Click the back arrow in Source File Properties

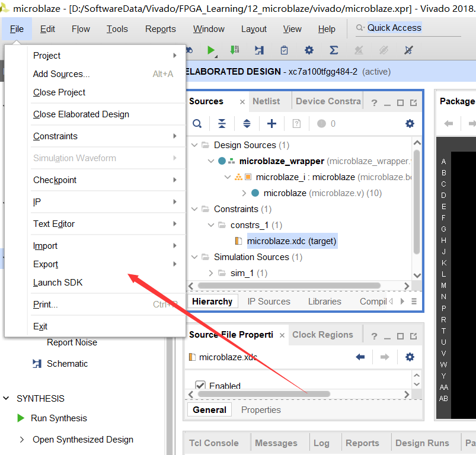point(360,357)
